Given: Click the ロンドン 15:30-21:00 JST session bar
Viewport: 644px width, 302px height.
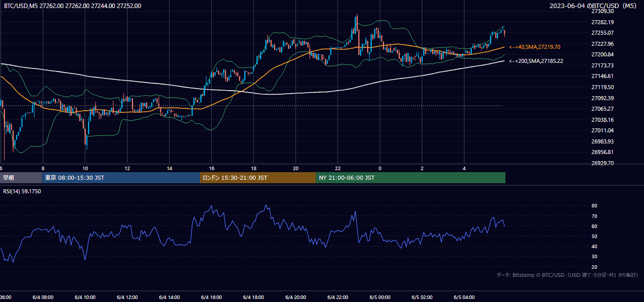Looking at the screenshot, I should [258, 178].
